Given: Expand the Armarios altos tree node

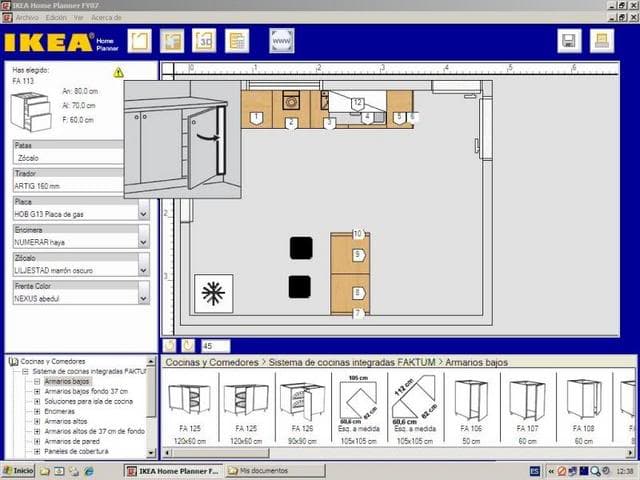Looking at the screenshot, I should tap(37, 422).
